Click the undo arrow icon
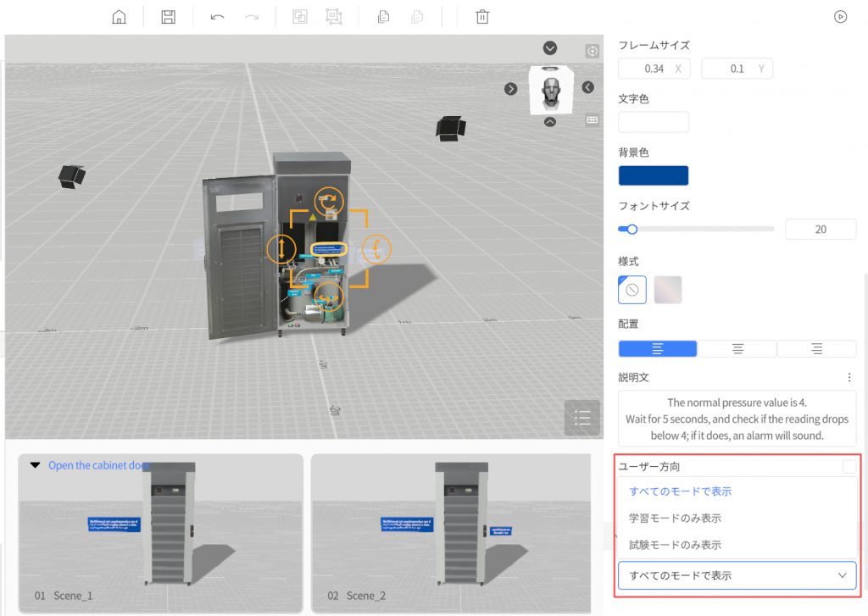868x616 pixels. tap(217, 17)
